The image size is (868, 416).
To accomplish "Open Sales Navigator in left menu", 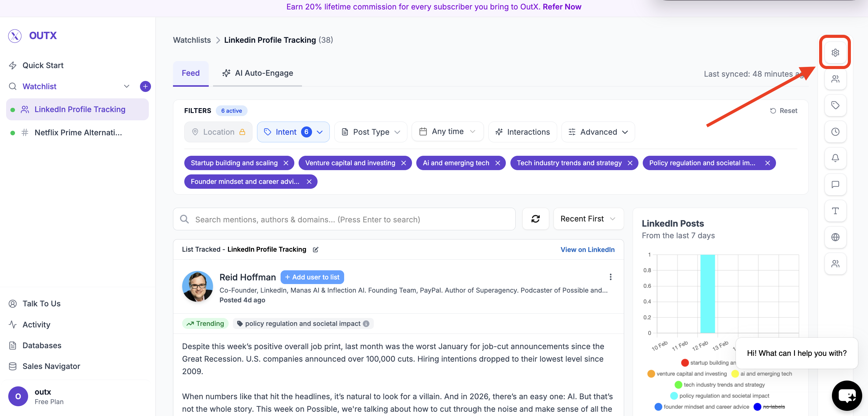I will pyautogui.click(x=51, y=366).
